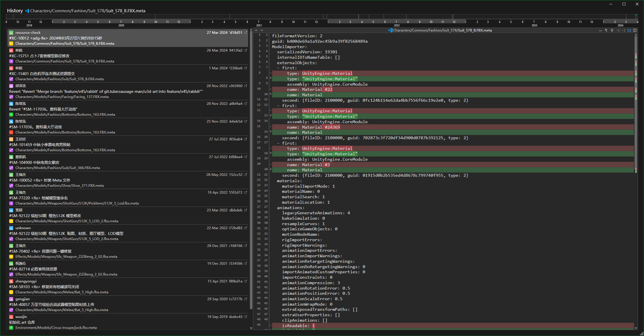644x336 pixels.
Task: Decrease diff context lines
Action: [617, 30]
